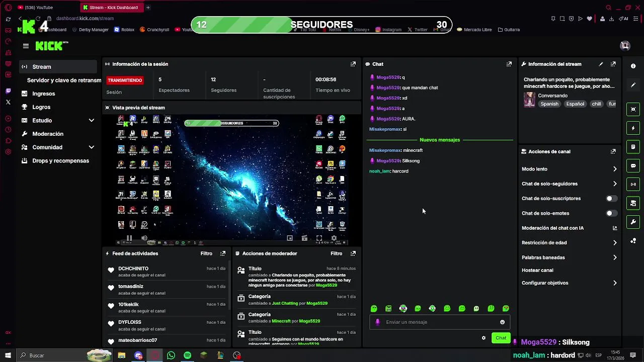Open Restricción de edad options chevron

click(614, 243)
